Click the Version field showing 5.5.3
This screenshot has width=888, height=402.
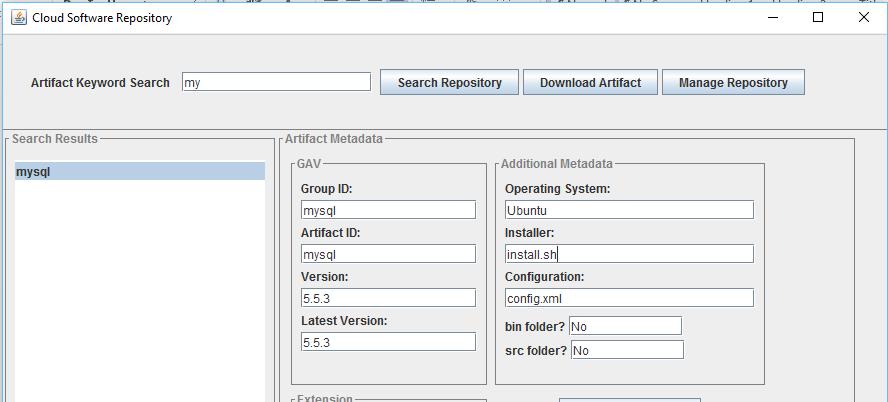[x=388, y=298]
